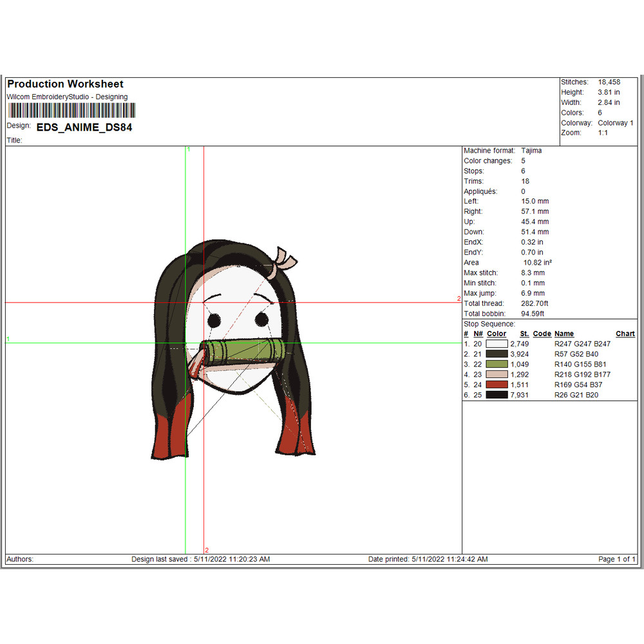Screen dimensions: 644x644
Task: Select the design name EDS_ANIME_DS84
Action: pos(84,128)
